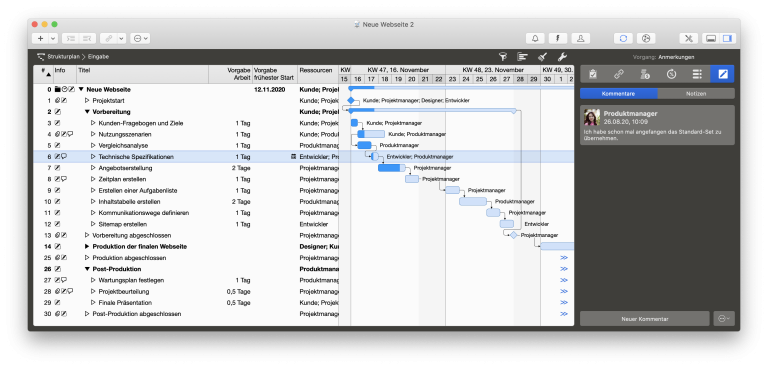Click the '0,5 Tage' cell of Projektbeurteilung
The height and width of the screenshot is (368, 768).
coord(239,292)
